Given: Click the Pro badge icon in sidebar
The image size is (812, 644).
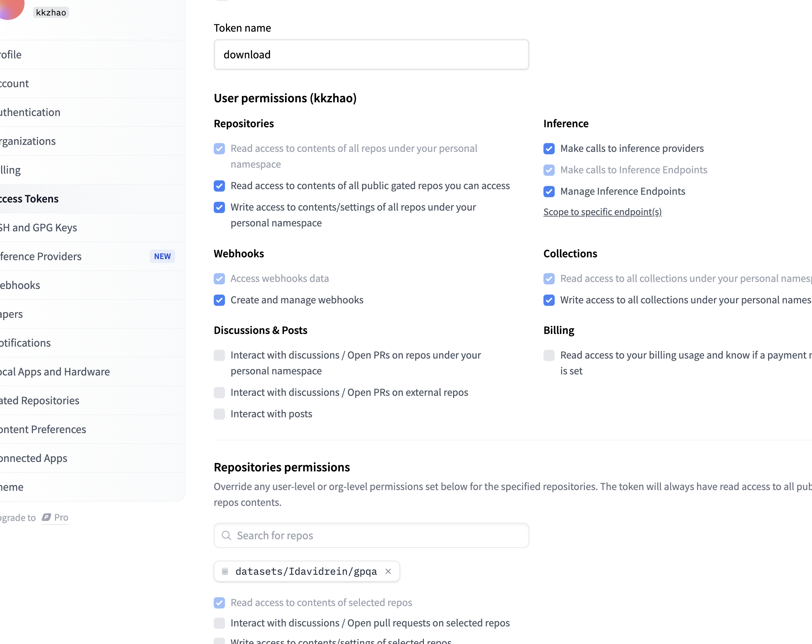Looking at the screenshot, I should (46, 517).
